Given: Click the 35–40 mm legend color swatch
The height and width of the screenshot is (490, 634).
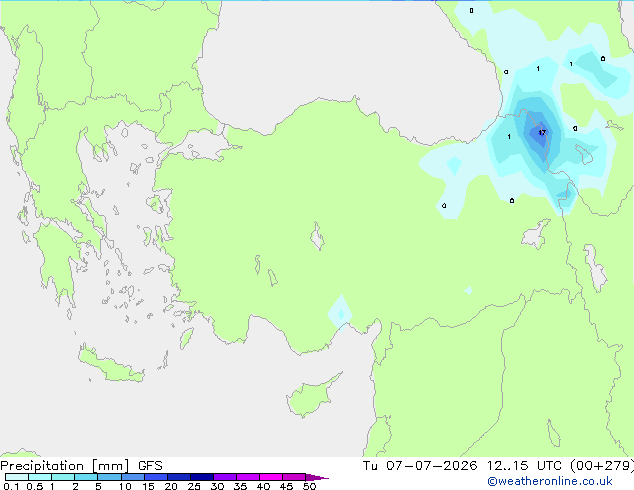Looking at the screenshot, I should [x=248, y=477].
